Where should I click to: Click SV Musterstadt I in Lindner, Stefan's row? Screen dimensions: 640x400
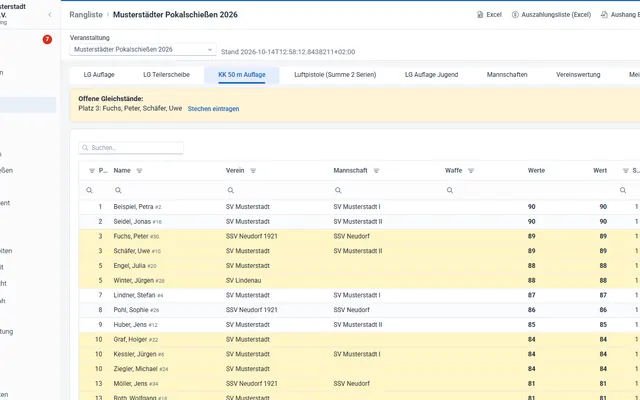point(357,295)
